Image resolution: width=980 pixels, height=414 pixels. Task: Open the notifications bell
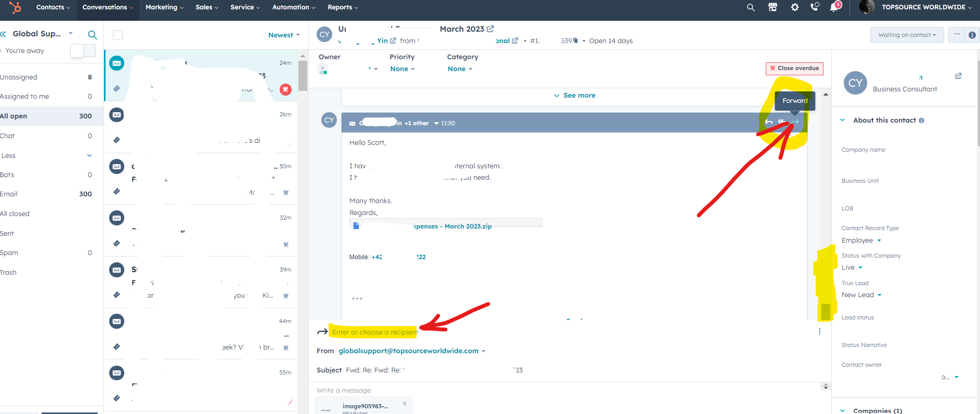click(834, 7)
